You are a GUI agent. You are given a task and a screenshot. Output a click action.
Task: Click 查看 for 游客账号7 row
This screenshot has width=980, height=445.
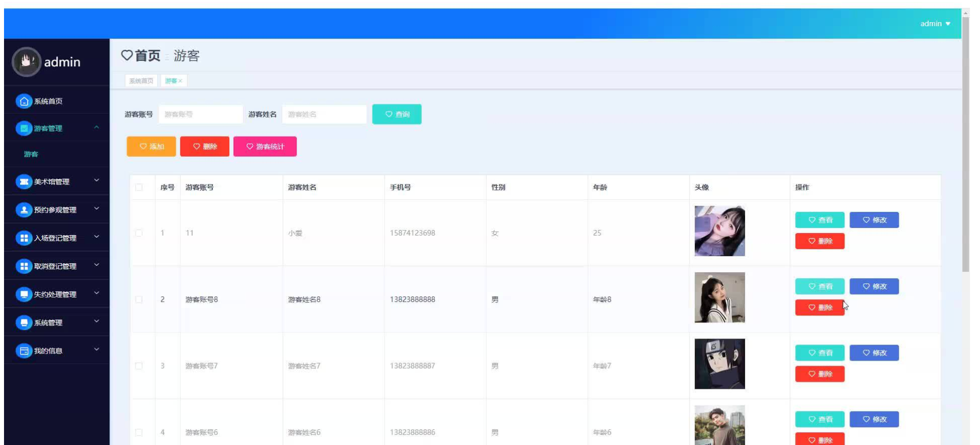point(820,353)
